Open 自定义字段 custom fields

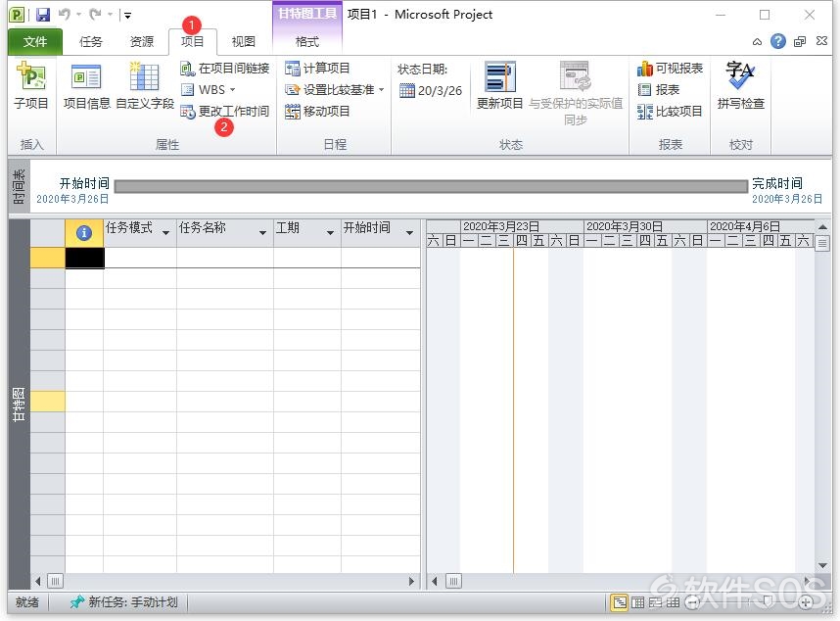pyautogui.click(x=145, y=86)
